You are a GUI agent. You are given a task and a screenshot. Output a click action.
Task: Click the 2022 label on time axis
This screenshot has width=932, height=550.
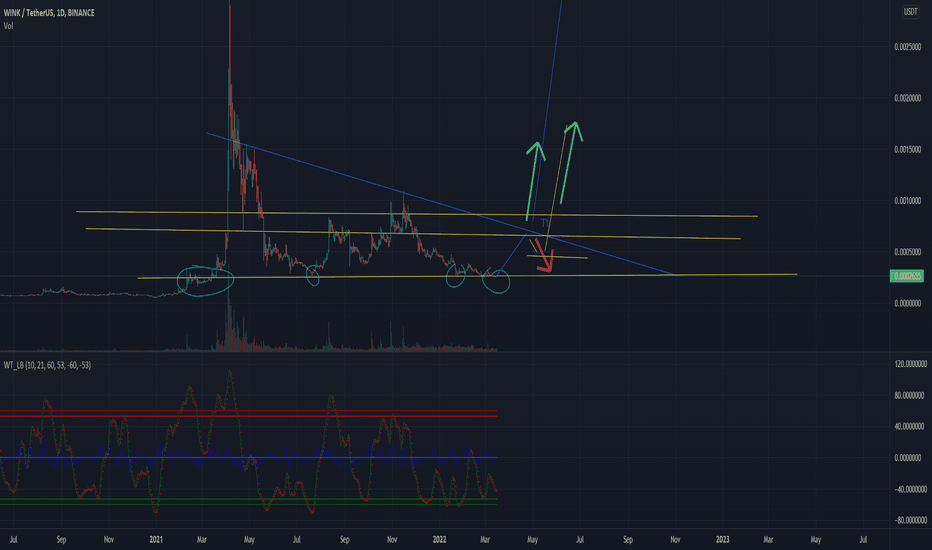(x=439, y=540)
